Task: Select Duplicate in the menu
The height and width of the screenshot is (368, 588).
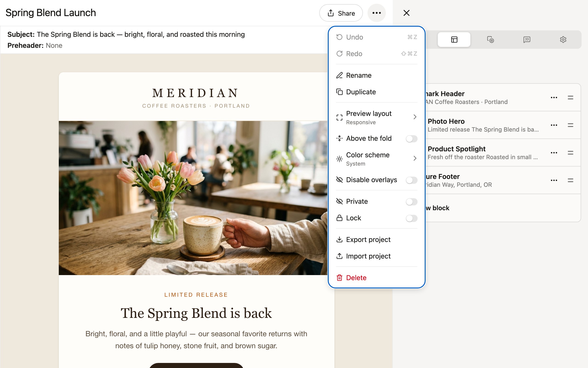Action: (x=376, y=92)
